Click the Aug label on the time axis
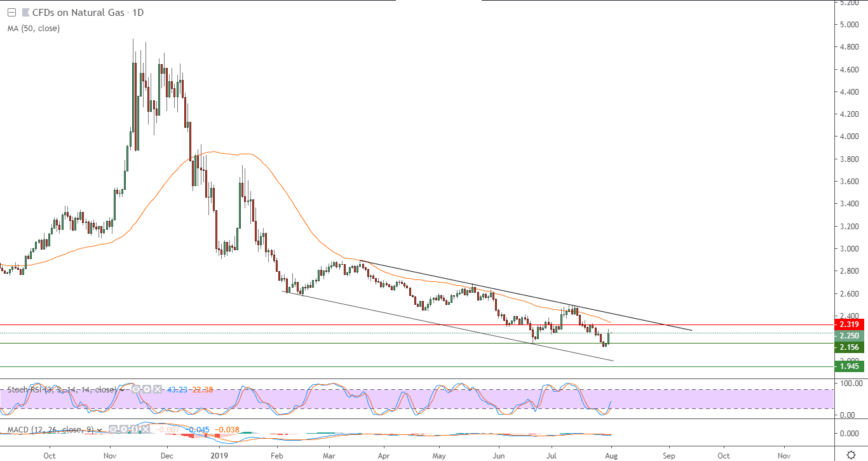The image size is (868, 461). click(611, 455)
